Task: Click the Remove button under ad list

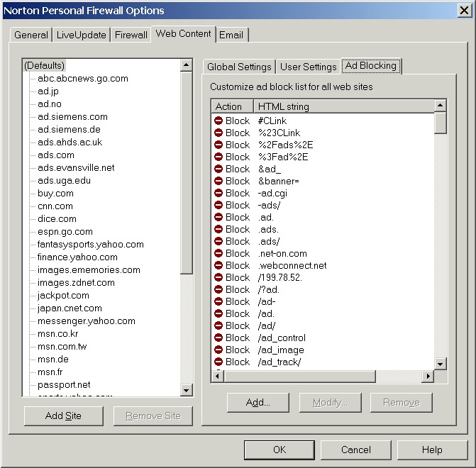Action: pos(402,403)
